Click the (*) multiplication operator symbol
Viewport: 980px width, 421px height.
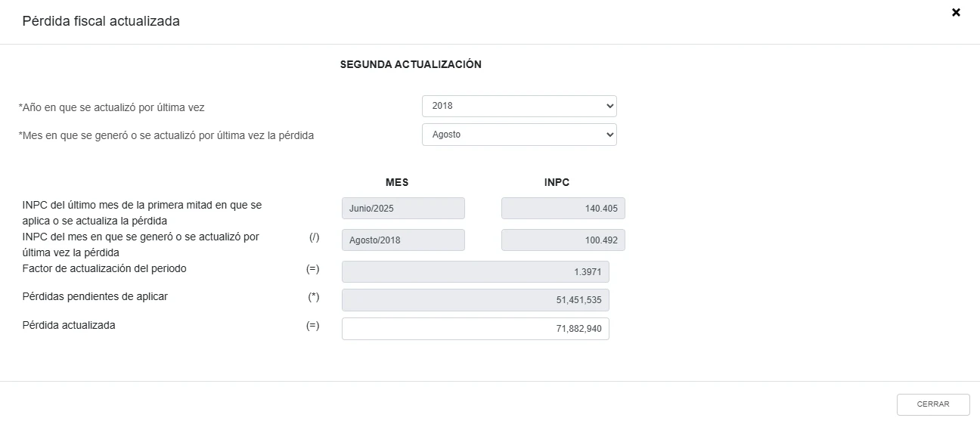[313, 297]
